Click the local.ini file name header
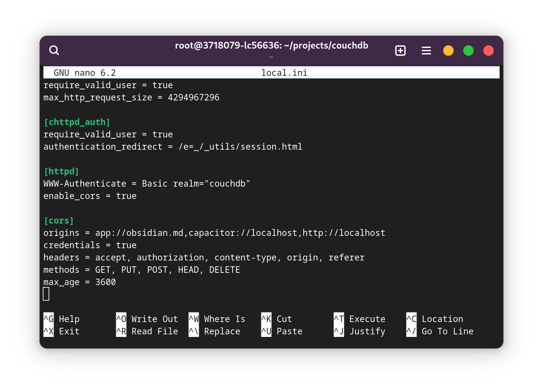 pyautogui.click(x=284, y=73)
